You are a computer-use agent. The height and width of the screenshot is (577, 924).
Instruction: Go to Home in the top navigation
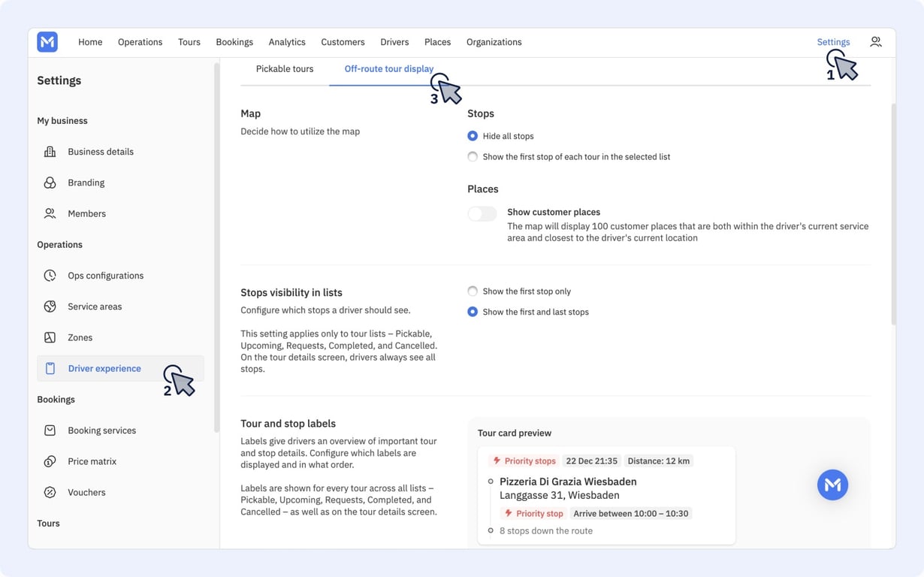(90, 42)
